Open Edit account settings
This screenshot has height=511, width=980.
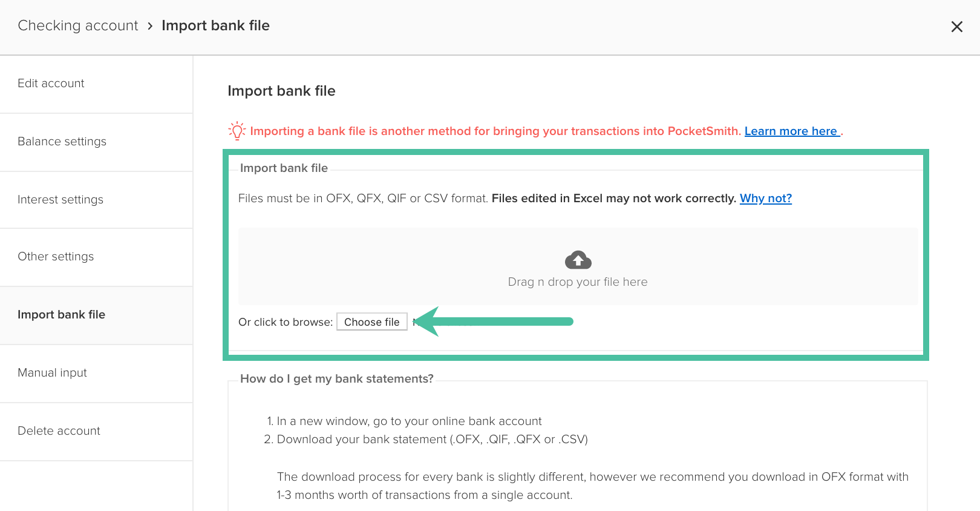pyautogui.click(x=96, y=84)
